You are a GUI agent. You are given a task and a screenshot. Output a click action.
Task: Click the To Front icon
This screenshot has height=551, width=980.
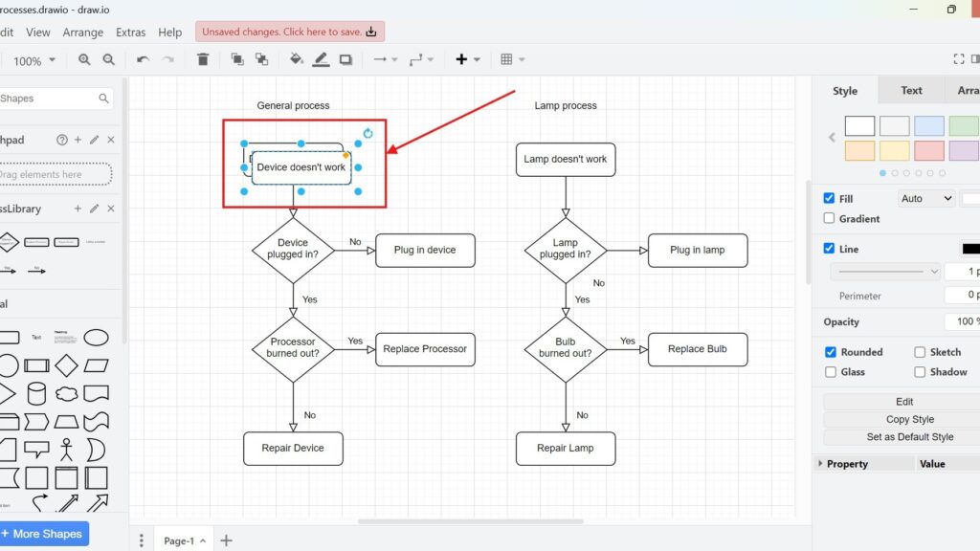236,59
